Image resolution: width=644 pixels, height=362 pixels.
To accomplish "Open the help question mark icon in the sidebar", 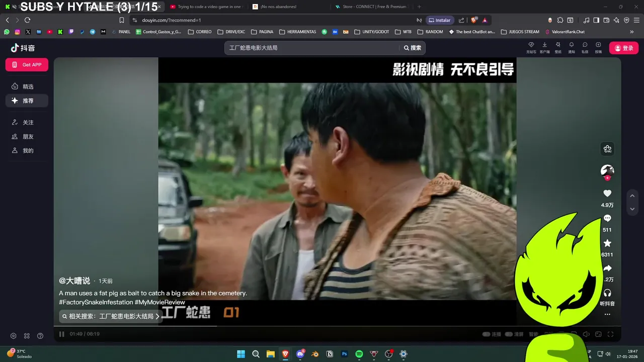I will pyautogui.click(x=40, y=336).
